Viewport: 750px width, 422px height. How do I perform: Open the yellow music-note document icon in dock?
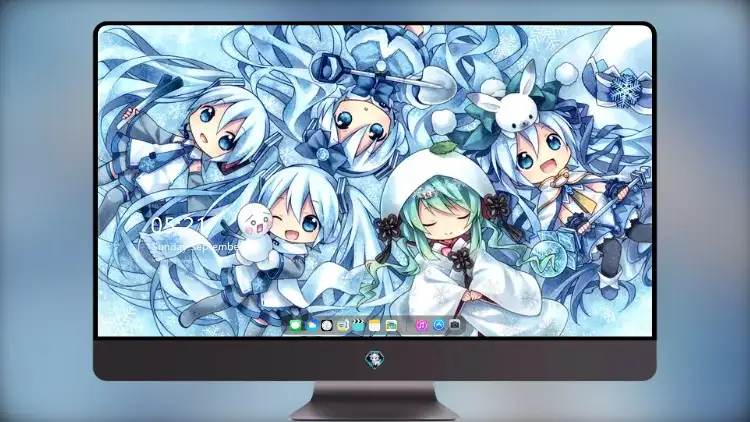(x=342, y=326)
